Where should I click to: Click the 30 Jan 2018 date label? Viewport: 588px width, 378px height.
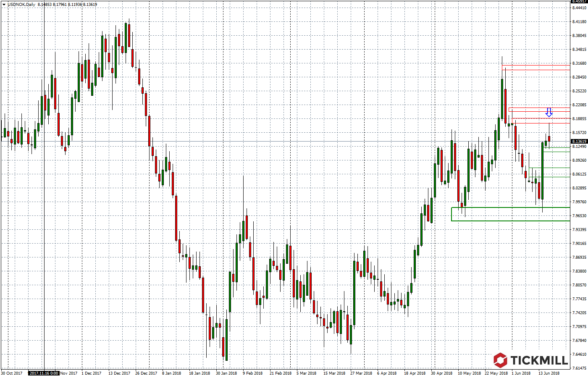(x=227, y=373)
